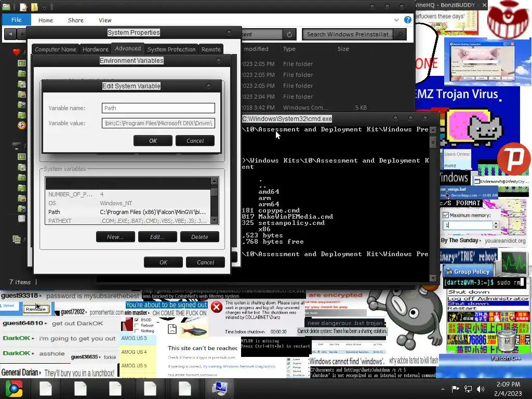Switch to the Home ribbon tab

46,20
